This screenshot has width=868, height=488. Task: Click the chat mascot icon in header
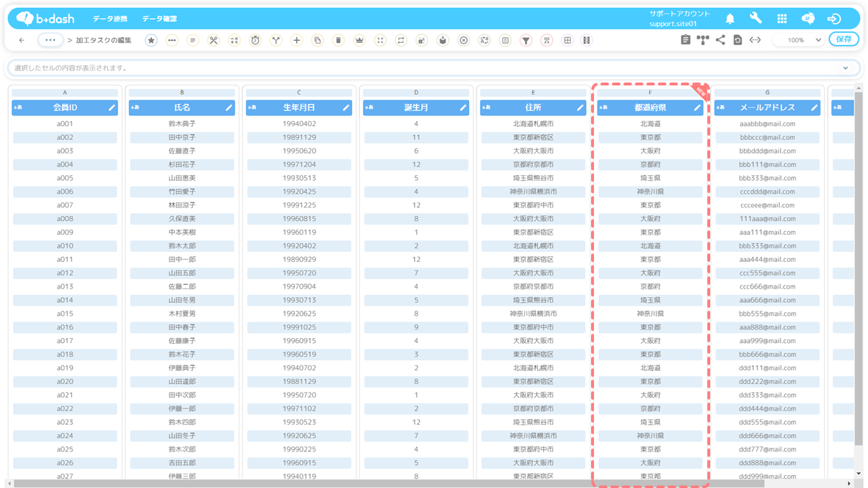tap(808, 19)
